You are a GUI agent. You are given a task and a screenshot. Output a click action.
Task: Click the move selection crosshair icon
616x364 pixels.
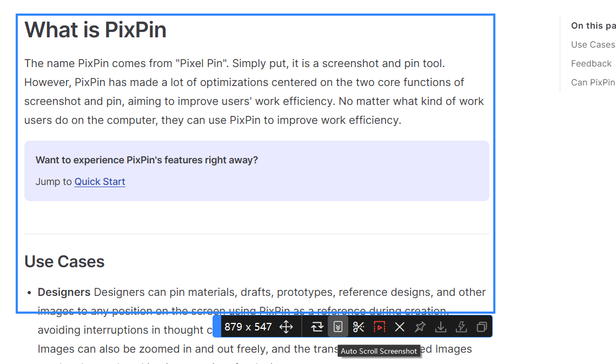[286, 327]
